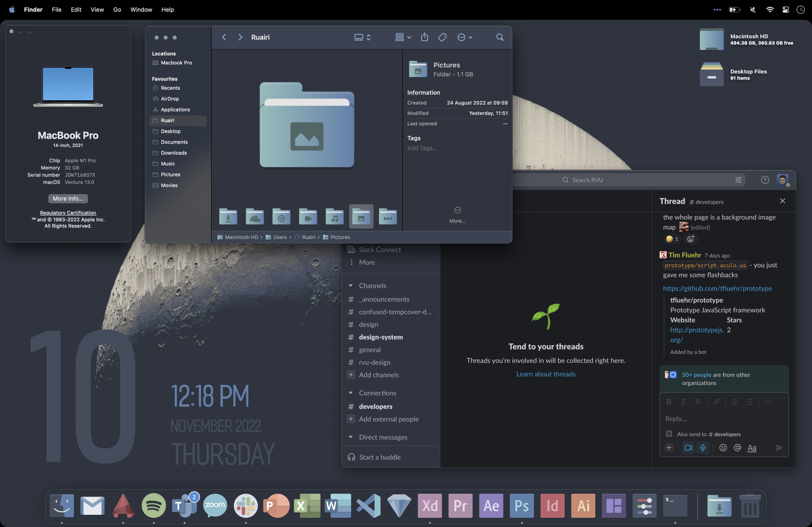Click the mention @ icon in reply box
The height and width of the screenshot is (527, 812).
tap(737, 447)
